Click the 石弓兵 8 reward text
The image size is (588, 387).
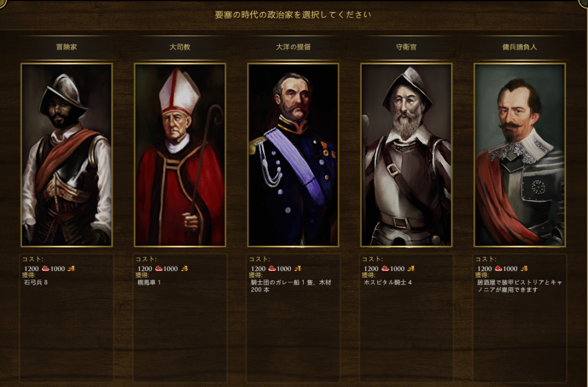pyautogui.click(x=36, y=282)
